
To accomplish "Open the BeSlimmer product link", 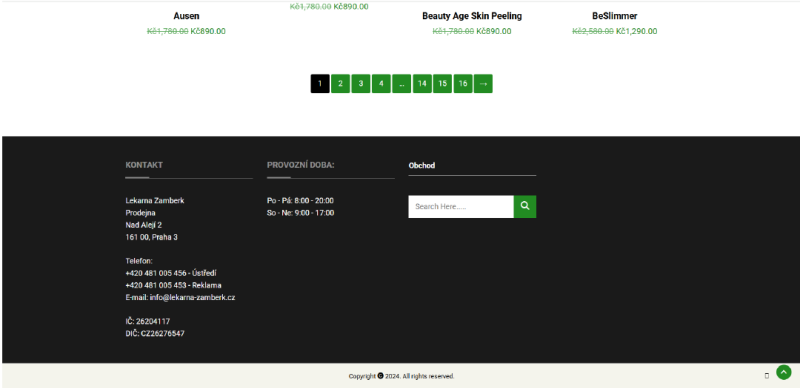I will [615, 16].
